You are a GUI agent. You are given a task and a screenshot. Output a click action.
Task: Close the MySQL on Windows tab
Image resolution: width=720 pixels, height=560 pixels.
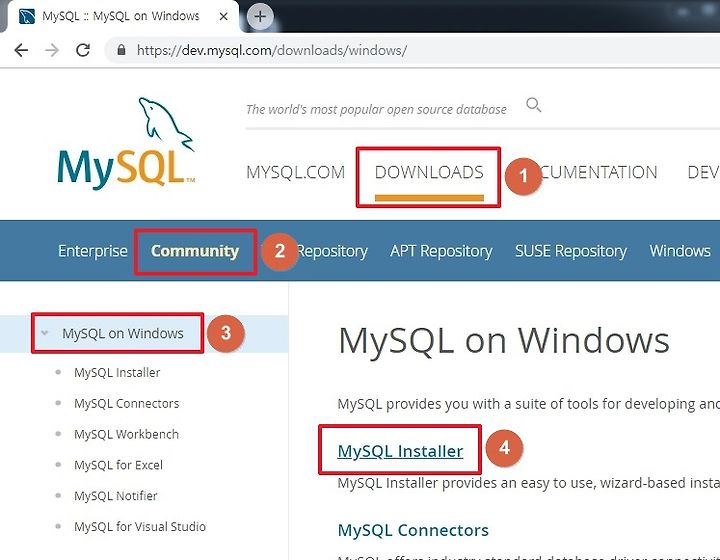[224, 17]
